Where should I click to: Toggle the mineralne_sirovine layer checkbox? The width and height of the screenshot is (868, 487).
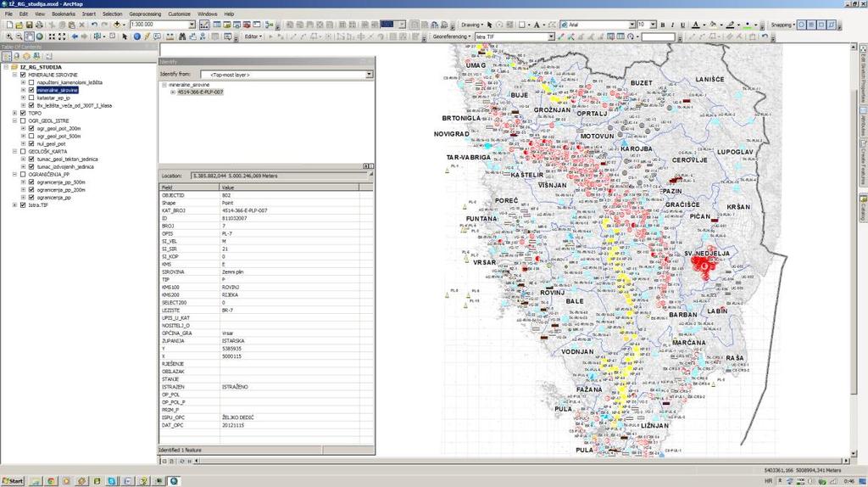tap(31, 90)
